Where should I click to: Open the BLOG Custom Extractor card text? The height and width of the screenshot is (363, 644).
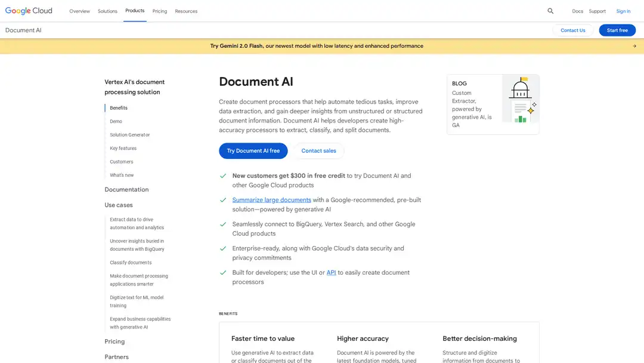click(x=472, y=104)
